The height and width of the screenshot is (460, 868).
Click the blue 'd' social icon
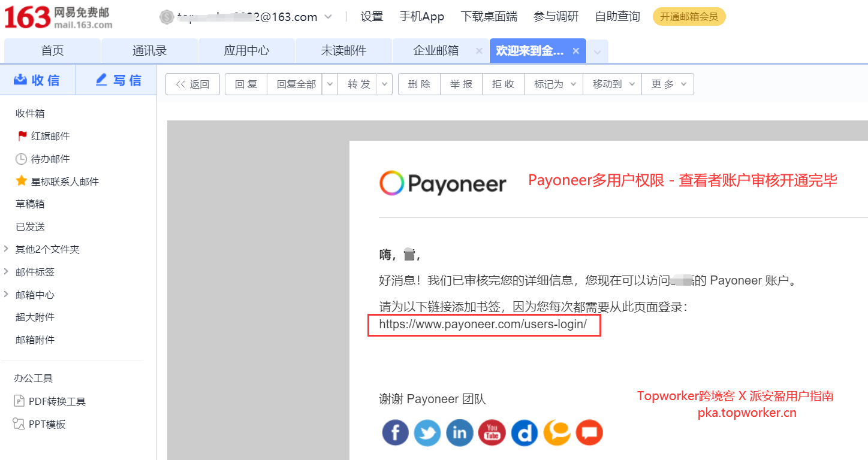click(x=525, y=432)
